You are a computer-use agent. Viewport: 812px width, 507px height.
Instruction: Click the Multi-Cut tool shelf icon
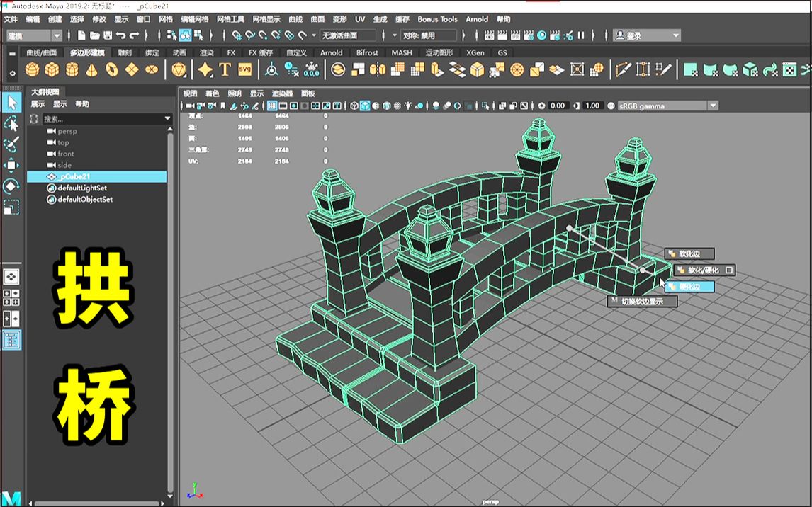(623, 69)
